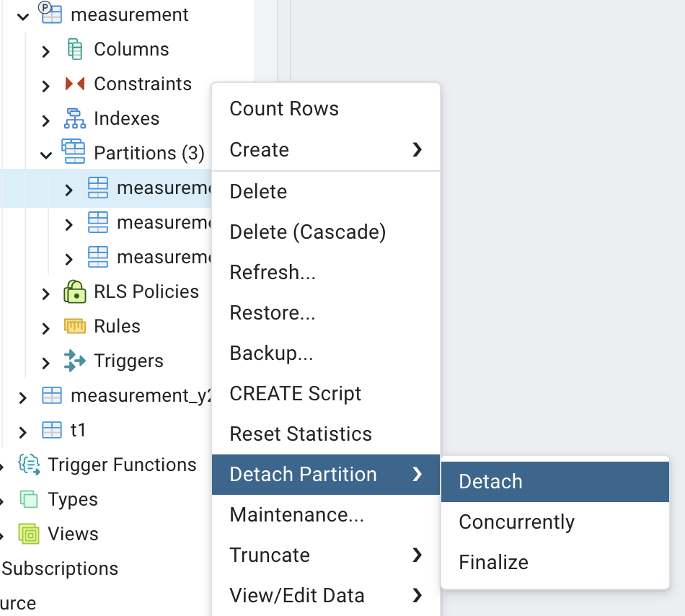
Task: Click the Constraints icon in tree
Action: (x=75, y=84)
